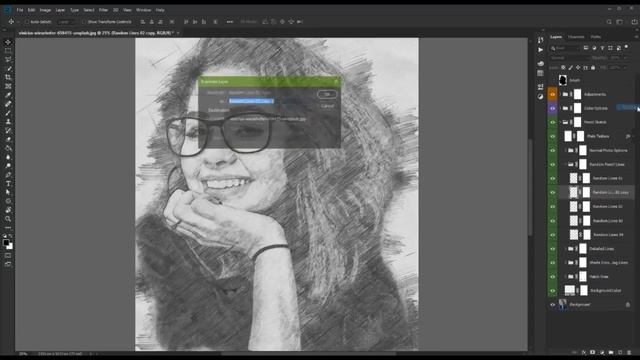The height and width of the screenshot is (360, 640).
Task: Select the Hand tool
Action: point(8,210)
